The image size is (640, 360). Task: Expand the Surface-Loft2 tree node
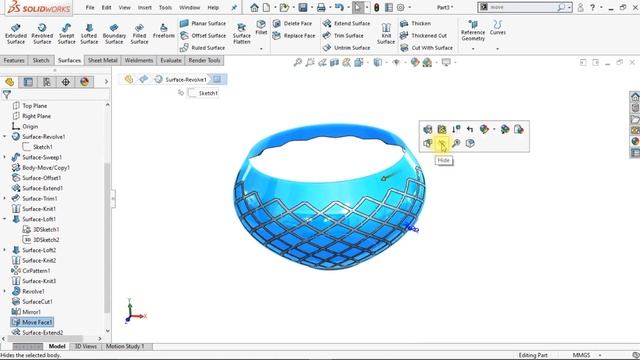tap(5, 250)
